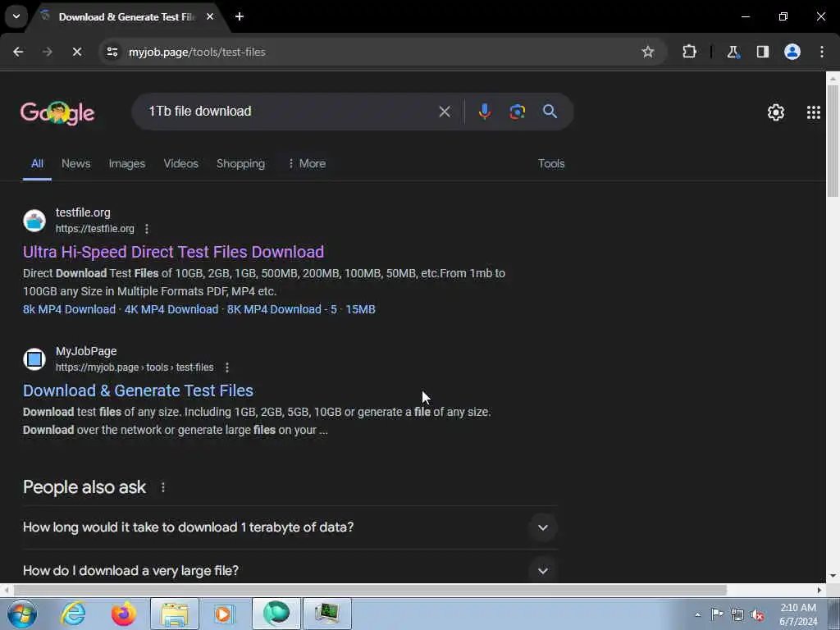Click the testfile.org site favicon
Viewport: 840px width, 630px height.
coord(34,220)
